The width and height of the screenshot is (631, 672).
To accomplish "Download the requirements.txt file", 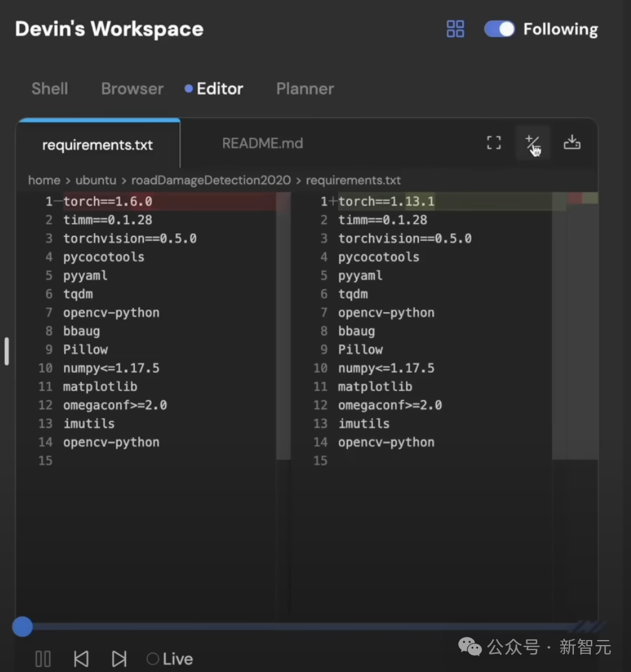I will click(x=572, y=143).
